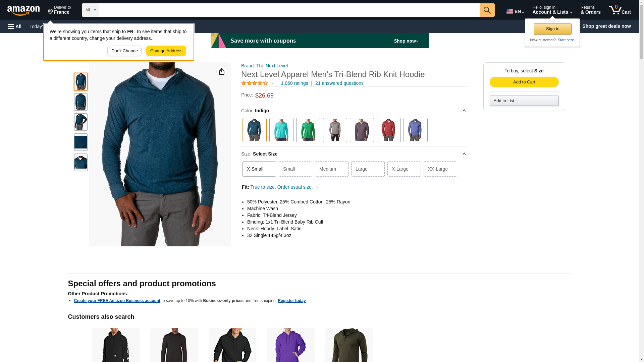Collapse the Color section chevron
Screen dimensions: 644x362
[464, 111]
